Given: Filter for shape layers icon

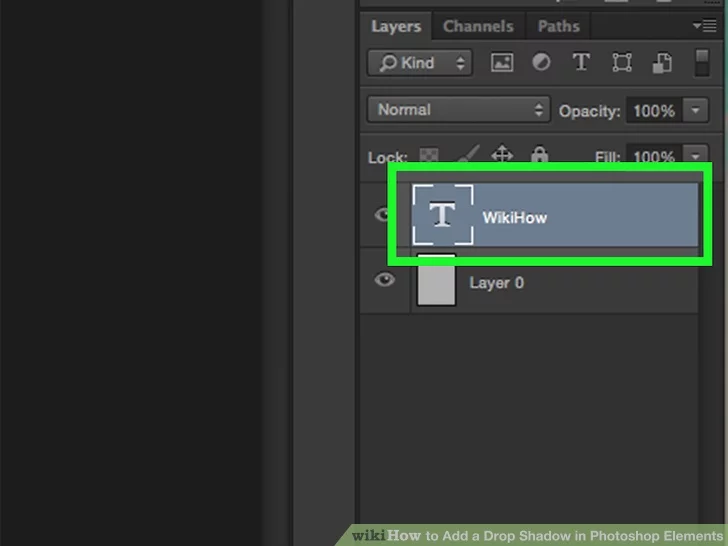Looking at the screenshot, I should coord(622,62).
